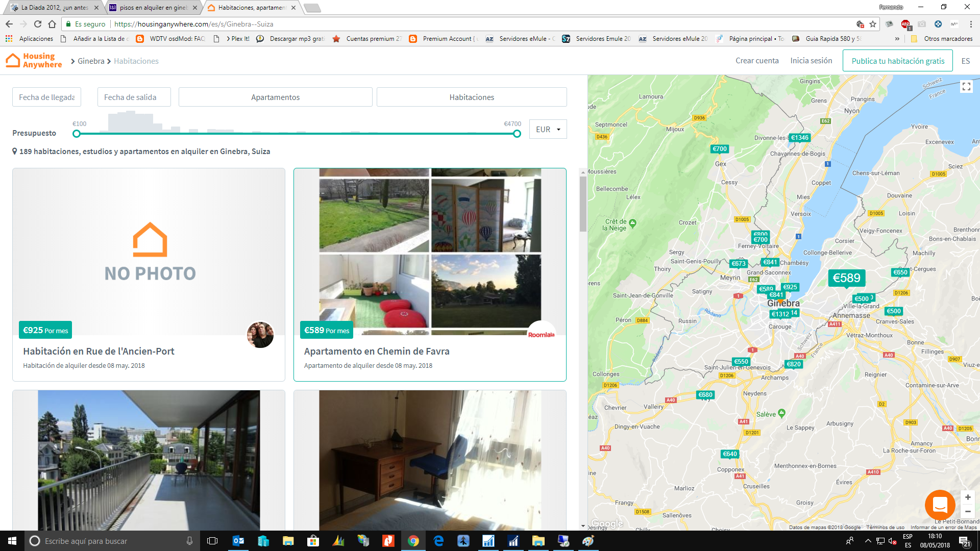This screenshot has width=980, height=551.
Task: Switch to La Diada 2012 tab
Action: click(x=54, y=8)
